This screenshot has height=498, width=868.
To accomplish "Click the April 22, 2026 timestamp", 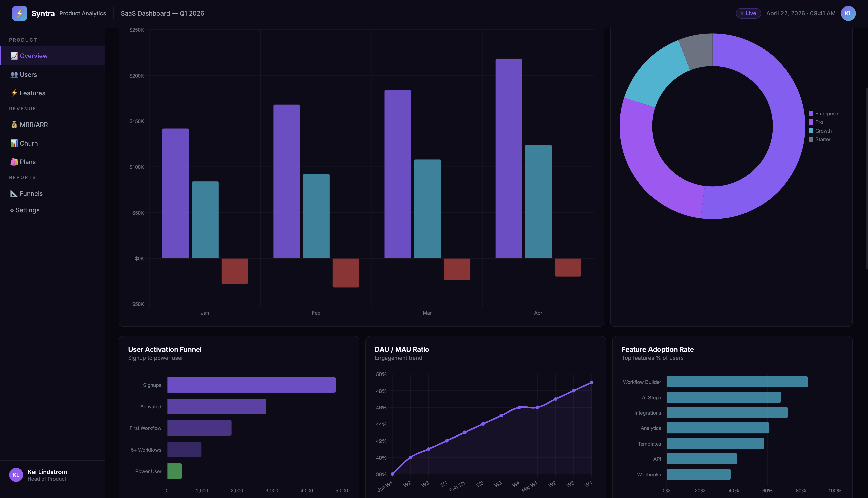I will click(x=801, y=13).
